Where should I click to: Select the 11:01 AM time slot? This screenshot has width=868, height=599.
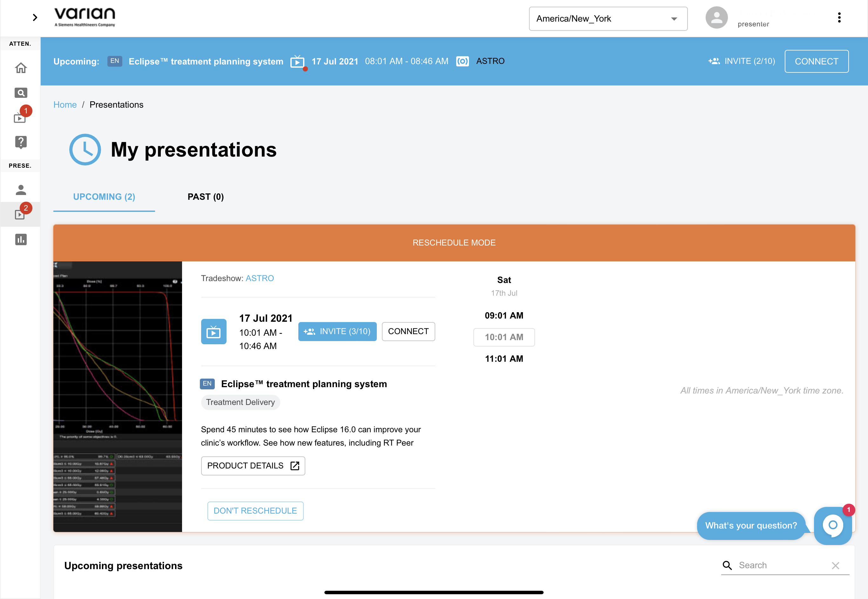(x=504, y=359)
